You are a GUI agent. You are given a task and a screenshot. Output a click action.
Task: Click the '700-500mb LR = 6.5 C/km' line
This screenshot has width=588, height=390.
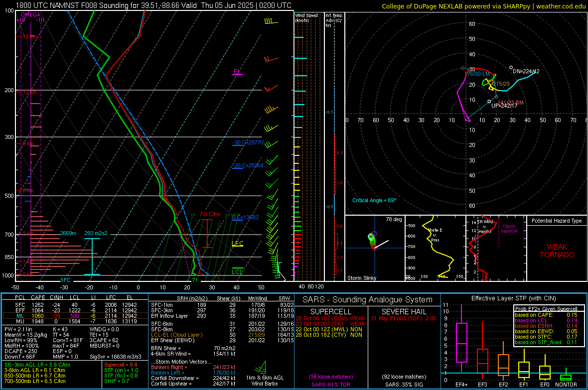[35, 381]
